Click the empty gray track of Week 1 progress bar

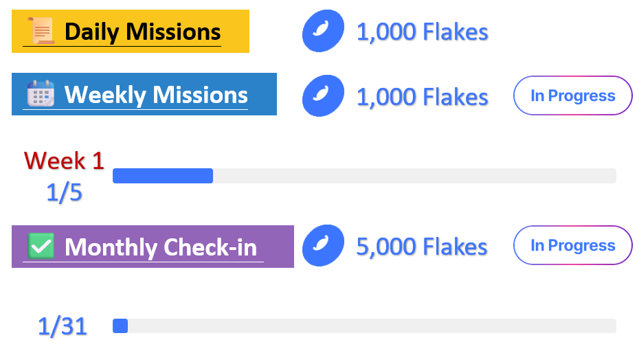(x=414, y=176)
